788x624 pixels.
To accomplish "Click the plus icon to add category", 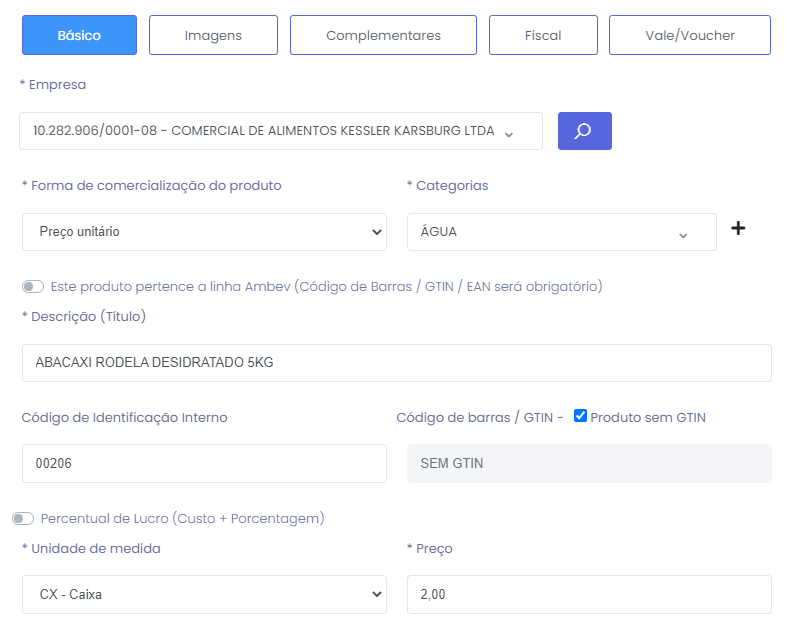I will point(738,229).
